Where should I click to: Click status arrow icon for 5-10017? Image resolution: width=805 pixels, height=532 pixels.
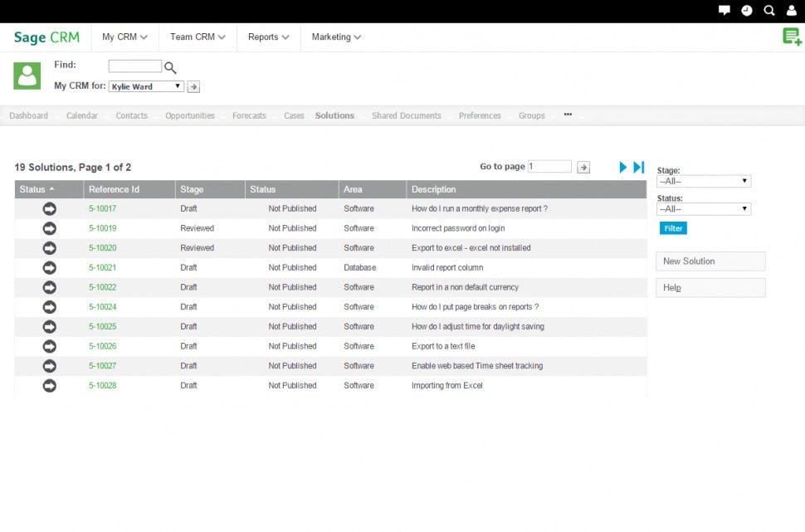tap(49, 209)
